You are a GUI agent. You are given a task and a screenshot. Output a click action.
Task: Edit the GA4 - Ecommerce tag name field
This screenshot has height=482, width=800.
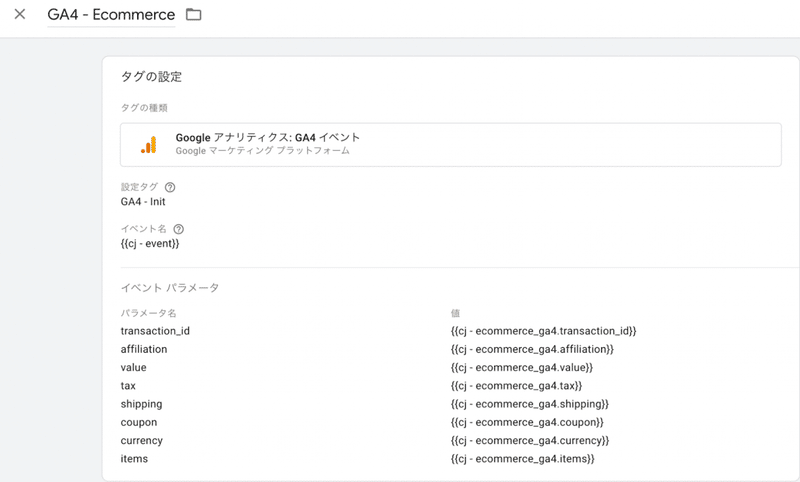(x=111, y=14)
